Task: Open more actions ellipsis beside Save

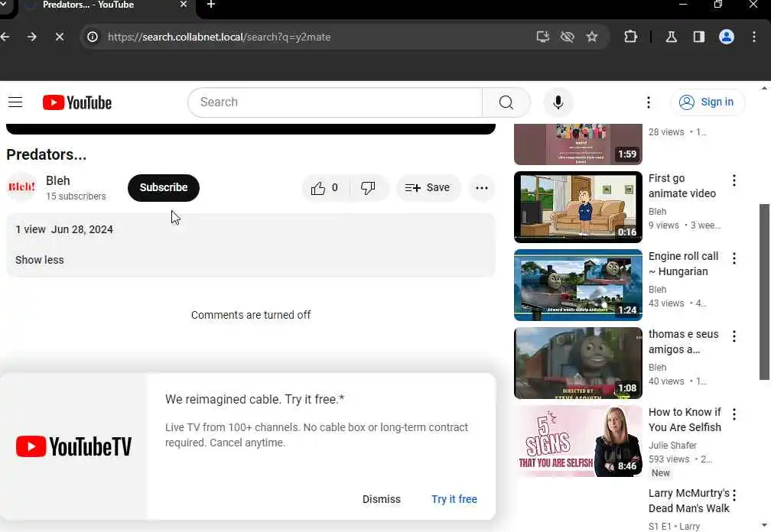Action: click(482, 187)
